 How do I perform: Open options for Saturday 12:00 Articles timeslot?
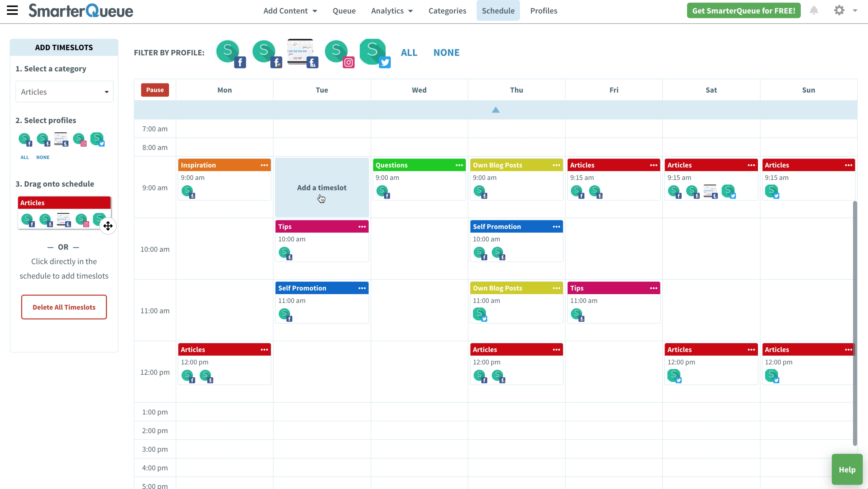click(x=751, y=350)
